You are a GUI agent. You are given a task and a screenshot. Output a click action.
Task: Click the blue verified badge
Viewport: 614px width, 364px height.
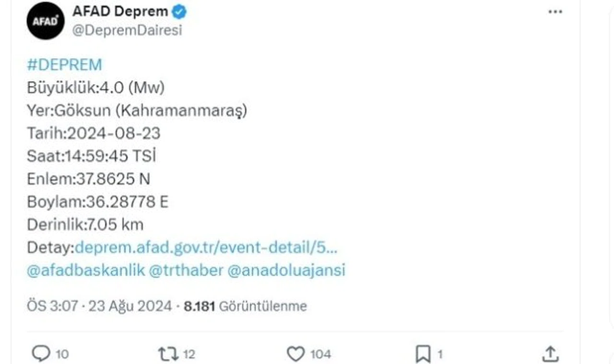pos(180,12)
